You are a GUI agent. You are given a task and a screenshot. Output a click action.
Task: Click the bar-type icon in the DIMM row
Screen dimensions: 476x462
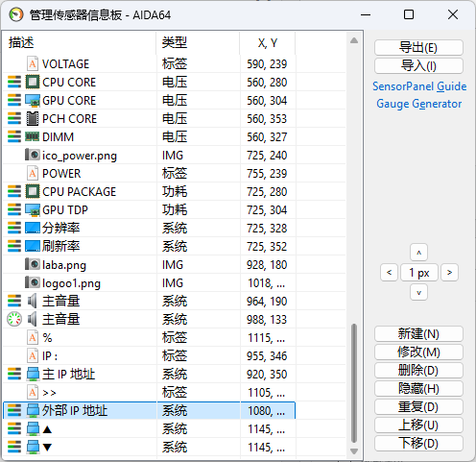point(14,136)
